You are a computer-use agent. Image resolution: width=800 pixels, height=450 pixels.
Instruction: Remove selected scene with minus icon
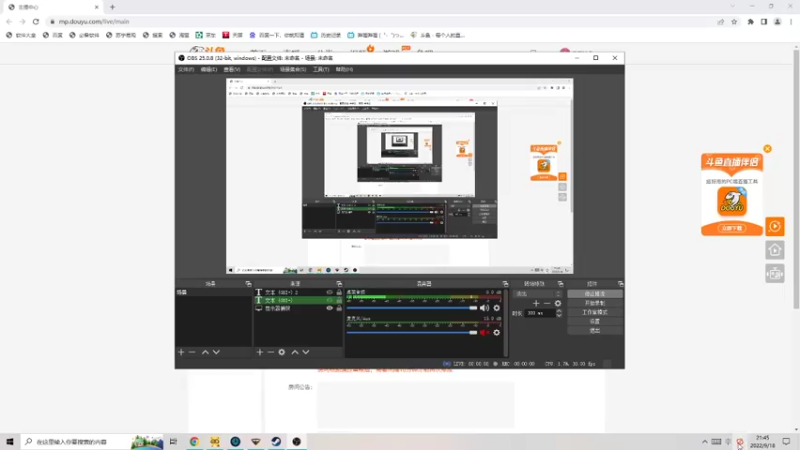click(x=192, y=352)
